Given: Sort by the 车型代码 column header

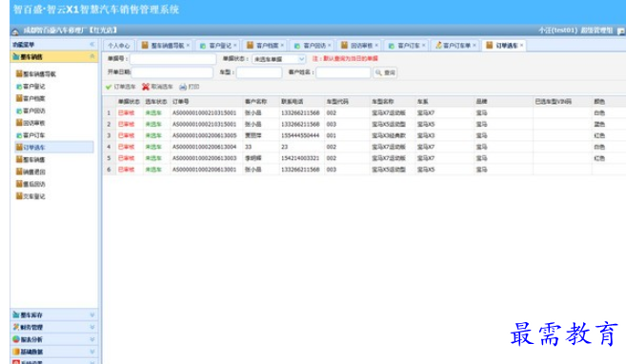Looking at the screenshot, I should tap(347, 101).
